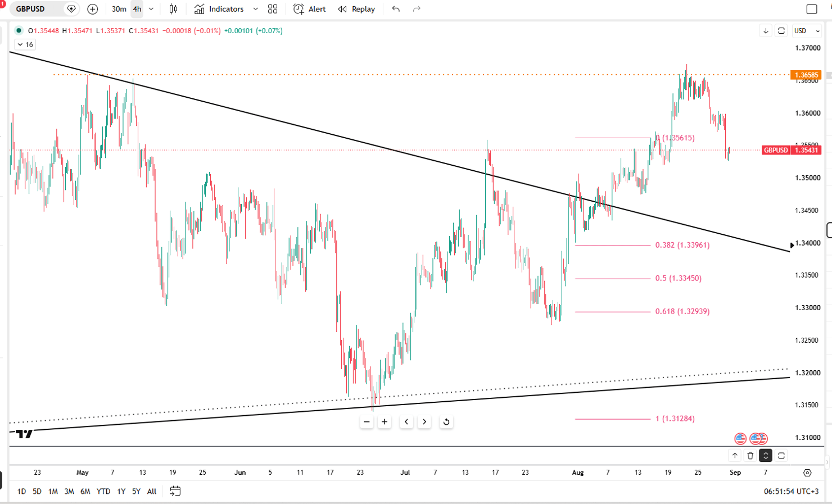Move the lower pane up
Viewport: 832px width, 504px height.
735,456
